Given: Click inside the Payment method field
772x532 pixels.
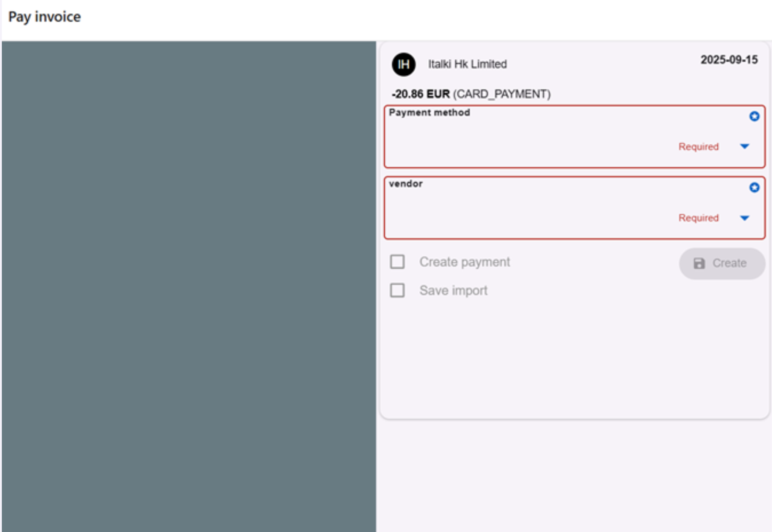Looking at the screenshot, I should 575,137.
